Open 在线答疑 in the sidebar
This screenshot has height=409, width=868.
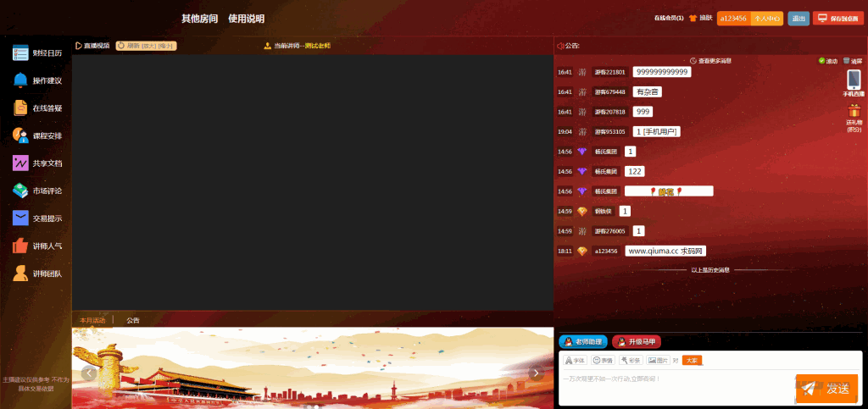point(21,108)
